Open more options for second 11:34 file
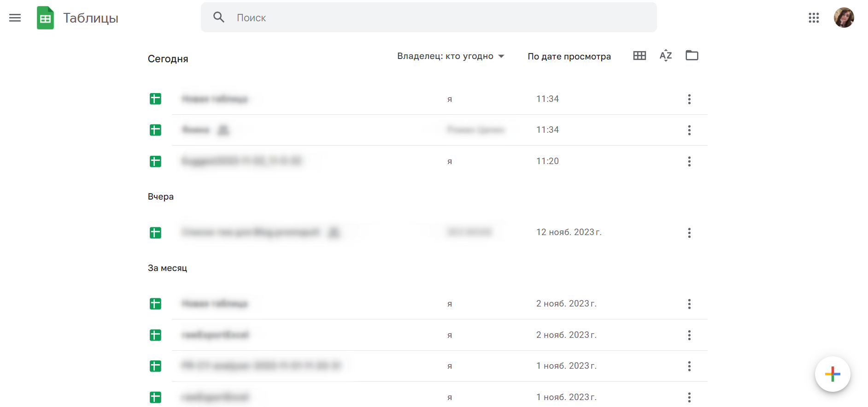Screen dimensions: 868x407 [x=689, y=130]
